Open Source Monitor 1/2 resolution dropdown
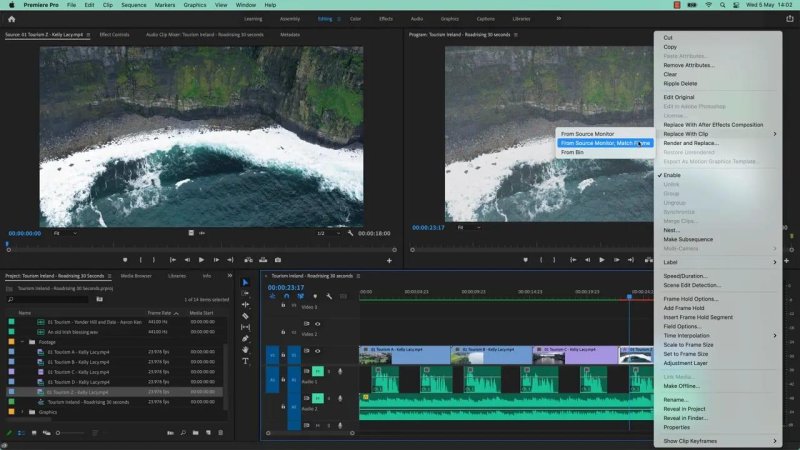The width and height of the screenshot is (800, 450). point(328,233)
